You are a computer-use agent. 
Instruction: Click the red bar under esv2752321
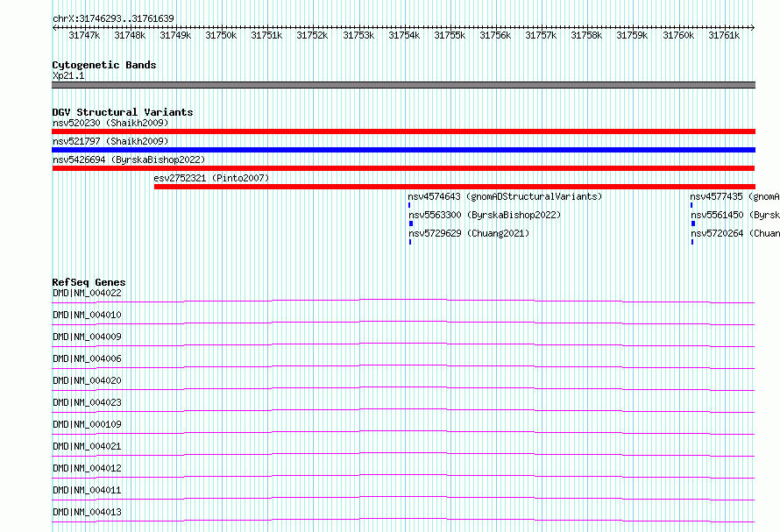[455, 187]
